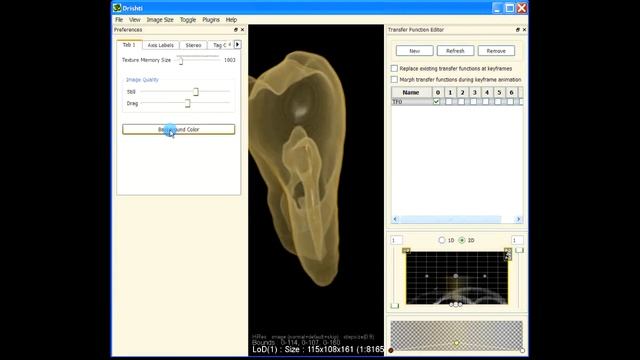The image size is (640, 360).
Task: Click the Drag image quality slider handle
Action: (x=188, y=103)
